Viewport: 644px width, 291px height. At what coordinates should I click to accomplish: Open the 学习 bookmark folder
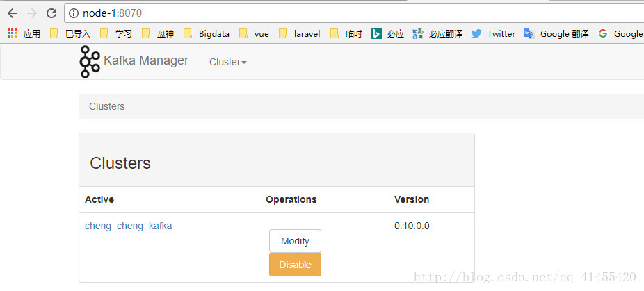click(116, 33)
